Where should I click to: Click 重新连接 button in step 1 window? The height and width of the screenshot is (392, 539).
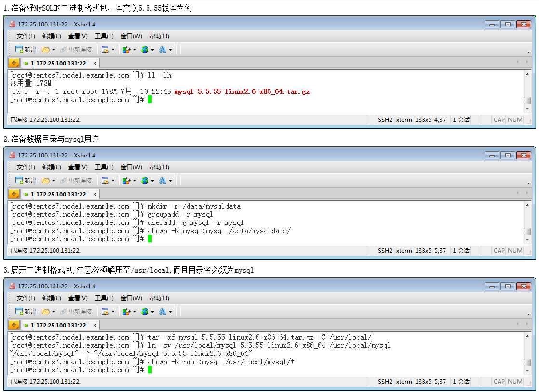coord(76,50)
